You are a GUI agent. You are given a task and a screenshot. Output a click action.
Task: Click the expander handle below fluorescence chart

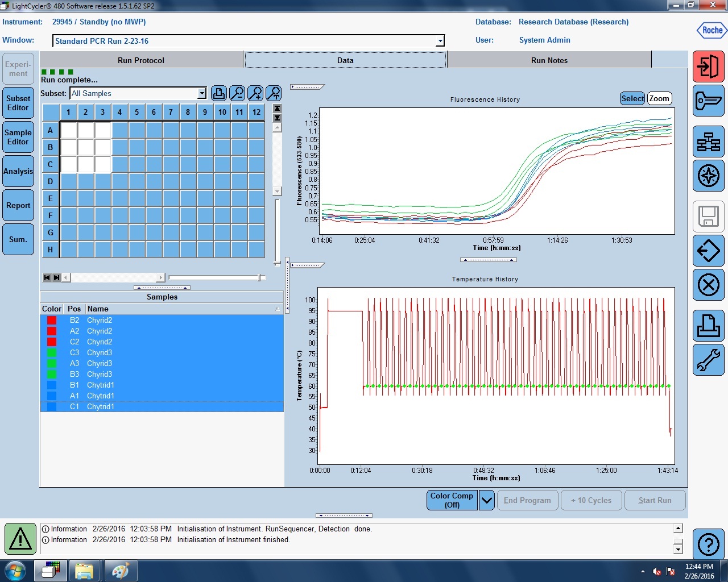pyautogui.click(x=489, y=260)
